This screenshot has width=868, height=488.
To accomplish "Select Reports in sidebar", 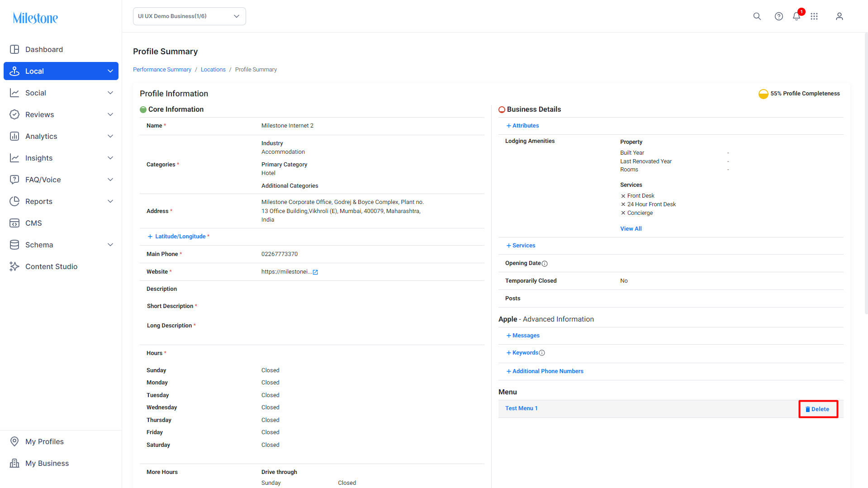I will pos(61,201).
